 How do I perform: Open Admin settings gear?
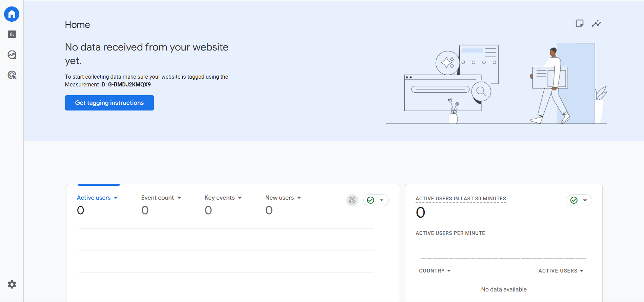point(12,284)
